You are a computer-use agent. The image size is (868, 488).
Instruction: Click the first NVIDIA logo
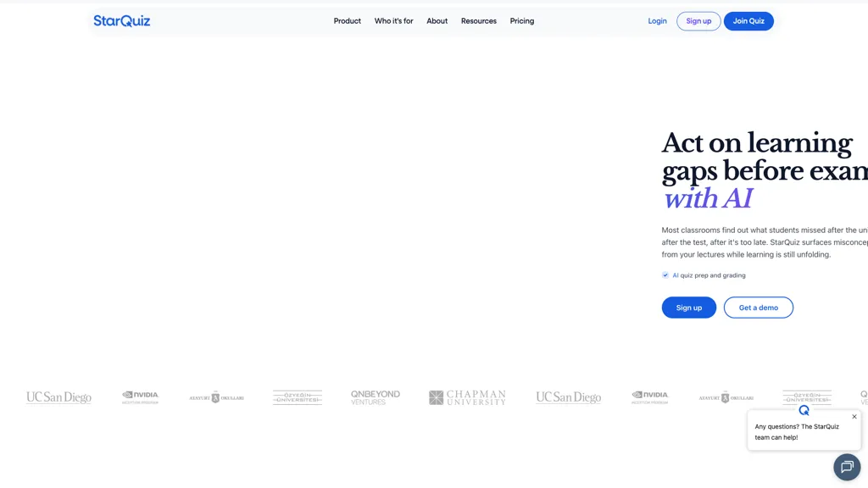click(x=140, y=397)
